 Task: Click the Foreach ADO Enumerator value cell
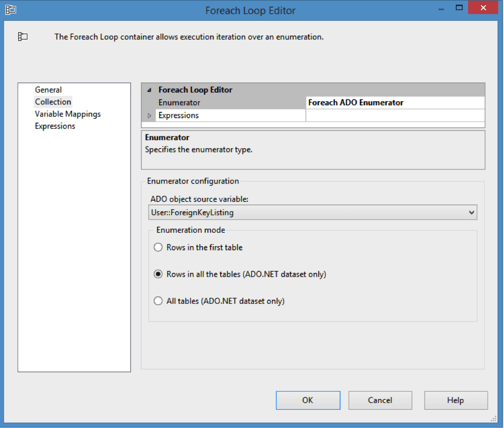coord(395,102)
